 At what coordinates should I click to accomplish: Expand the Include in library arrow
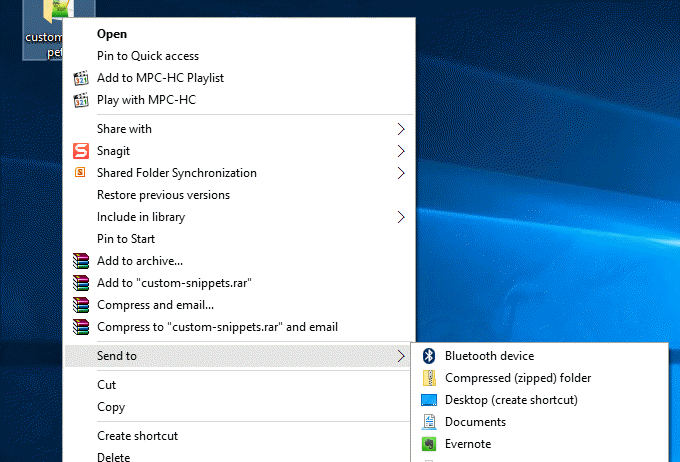point(401,217)
